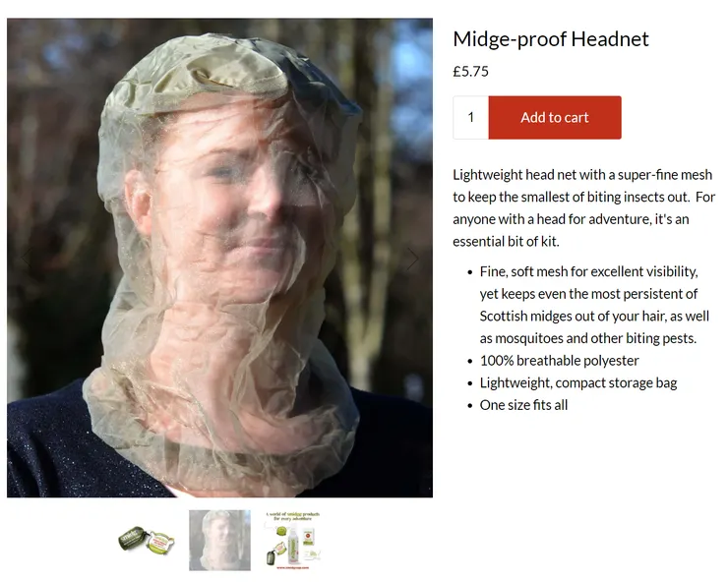
Task: Click the Fine, soft mesh bullet line
Action: [588, 271]
